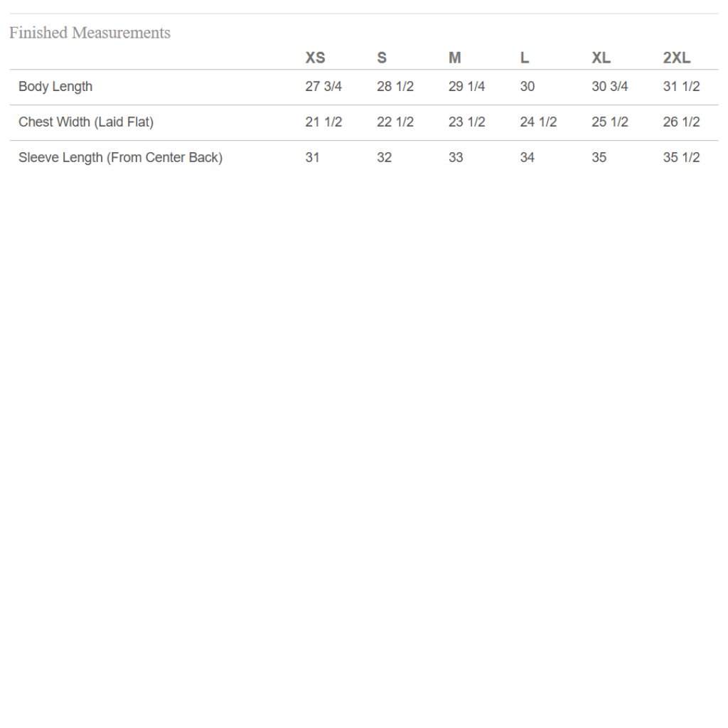Click the Finished Measurements heading

coord(90,33)
